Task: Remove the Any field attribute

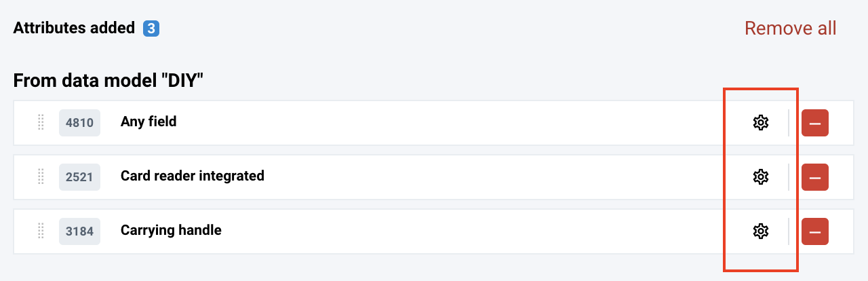Action: pos(814,123)
